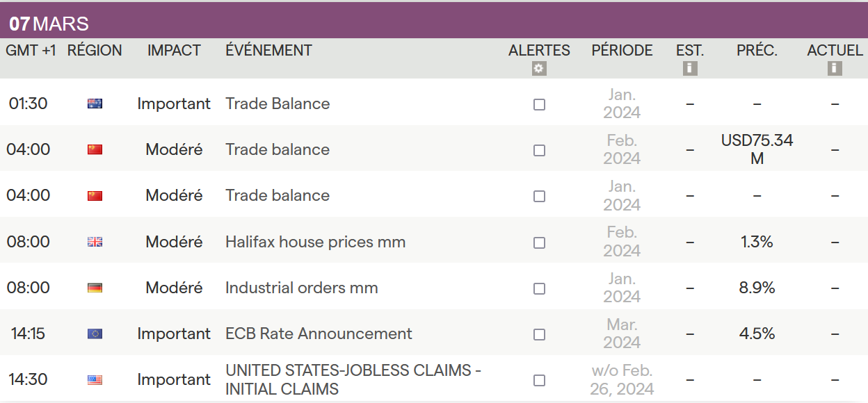Click the UK flag icon
The width and height of the screenshot is (868, 403).
(95, 242)
